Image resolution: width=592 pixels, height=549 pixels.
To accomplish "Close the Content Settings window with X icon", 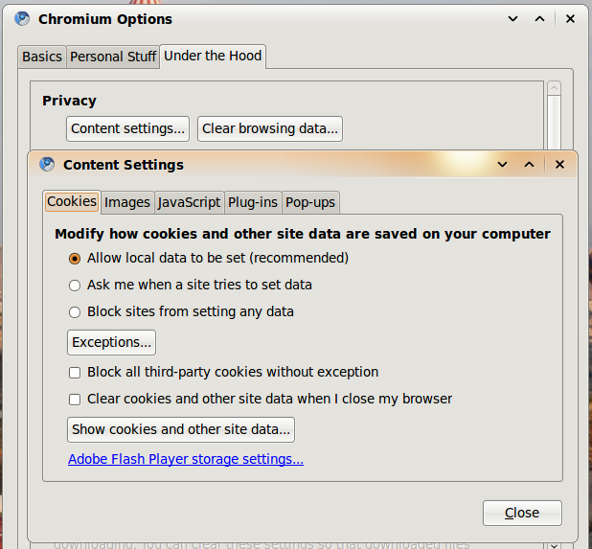I will point(560,165).
